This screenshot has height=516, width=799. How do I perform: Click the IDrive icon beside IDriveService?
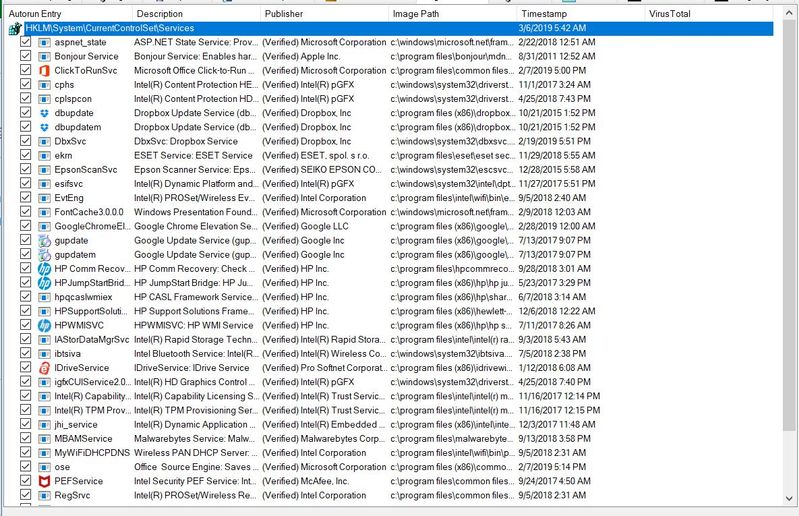[44, 368]
